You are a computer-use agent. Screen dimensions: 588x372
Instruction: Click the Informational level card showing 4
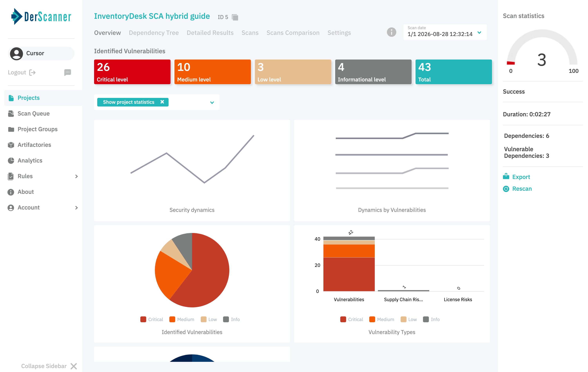(x=373, y=72)
